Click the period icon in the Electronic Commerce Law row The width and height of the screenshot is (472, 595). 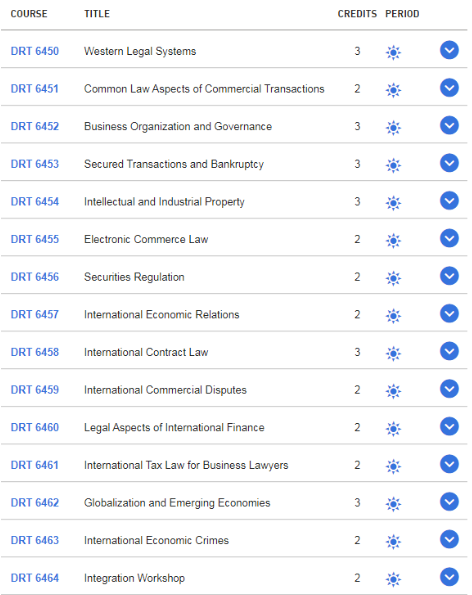tap(393, 240)
